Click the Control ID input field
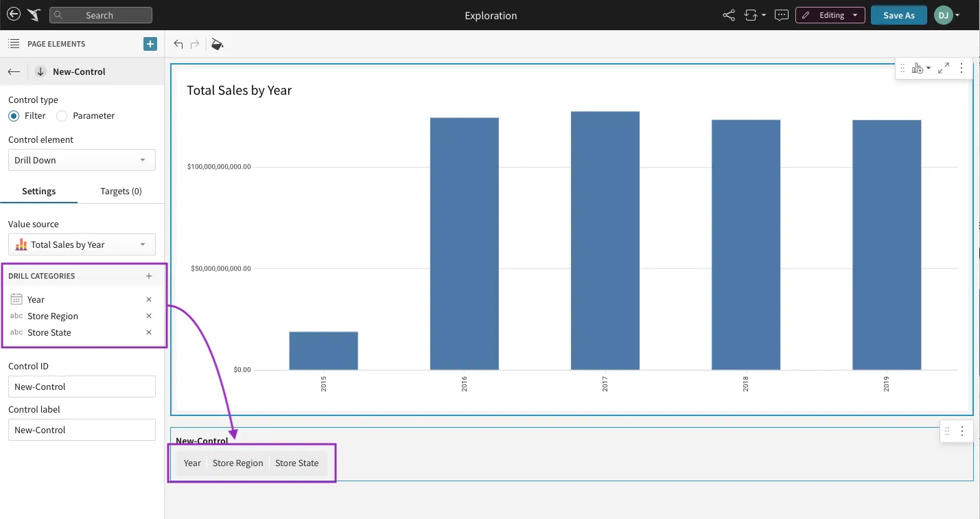 pyautogui.click(x=82, y=387)
